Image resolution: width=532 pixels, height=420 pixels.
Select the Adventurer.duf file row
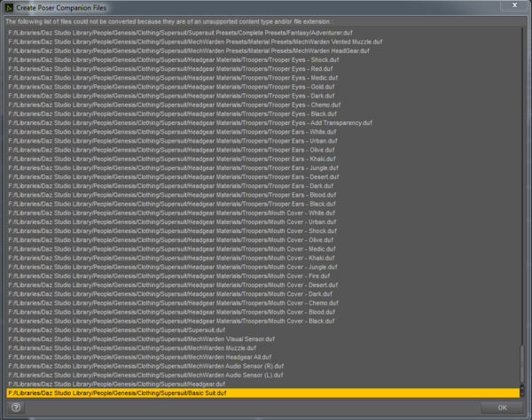click(x=263, y=33)
